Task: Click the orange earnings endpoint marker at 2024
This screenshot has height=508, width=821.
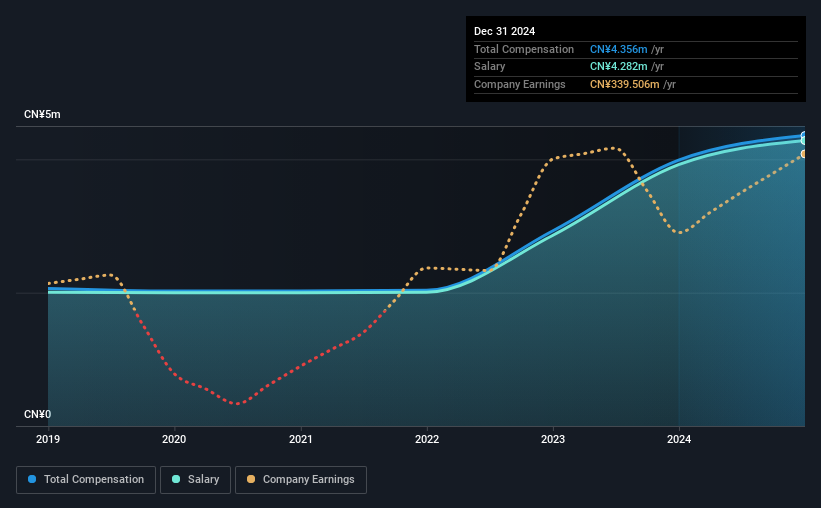Action: tap(804, 154)
